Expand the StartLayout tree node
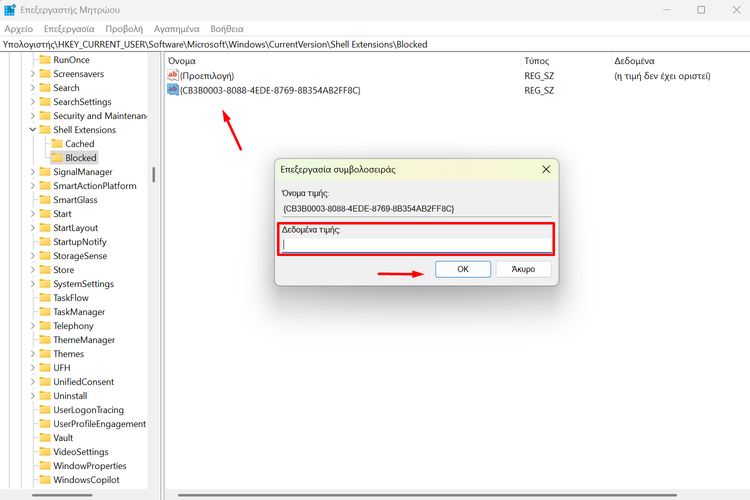The width and height of the screenshot is (750, 500). (x=33, y=228)
